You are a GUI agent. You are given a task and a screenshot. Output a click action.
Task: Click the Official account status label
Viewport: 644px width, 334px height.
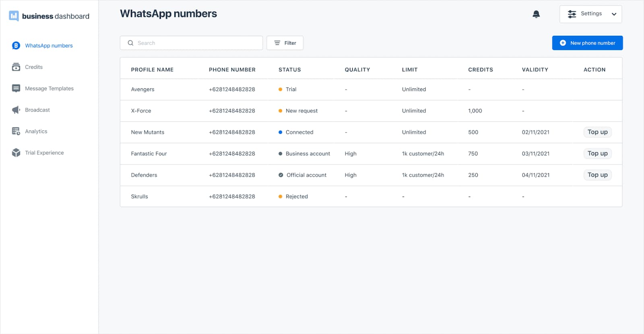(x=306, y=175)
